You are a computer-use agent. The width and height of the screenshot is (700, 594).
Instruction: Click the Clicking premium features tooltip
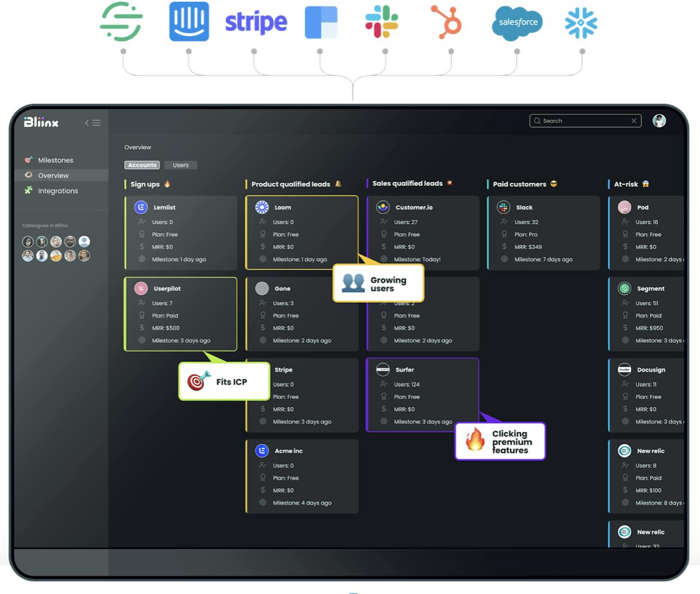point(500,441)
